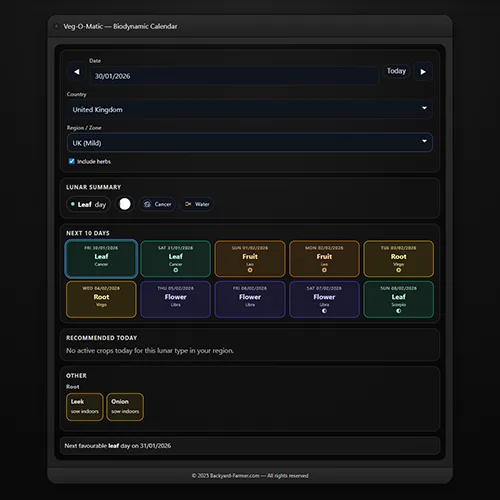This screenshot has width=500, height=500.
Task: Select the Fri 30/01/2026 Leaf card
Action: pos(101,259)
